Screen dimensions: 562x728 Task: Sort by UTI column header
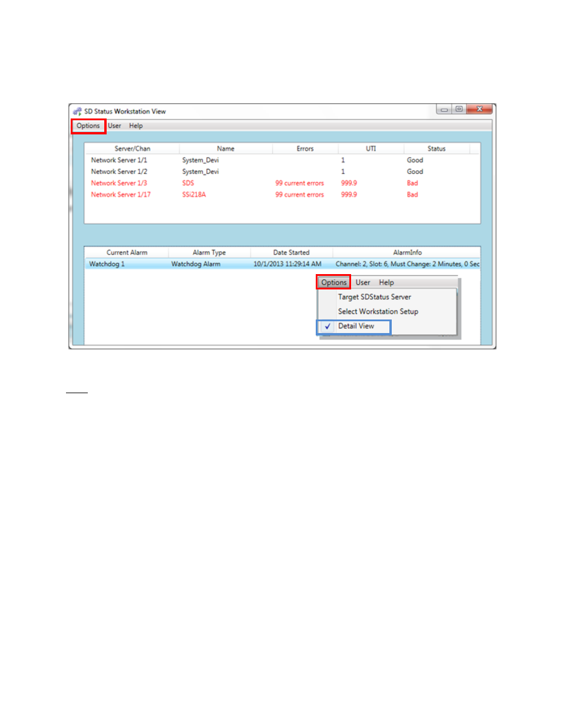[371, 149]
